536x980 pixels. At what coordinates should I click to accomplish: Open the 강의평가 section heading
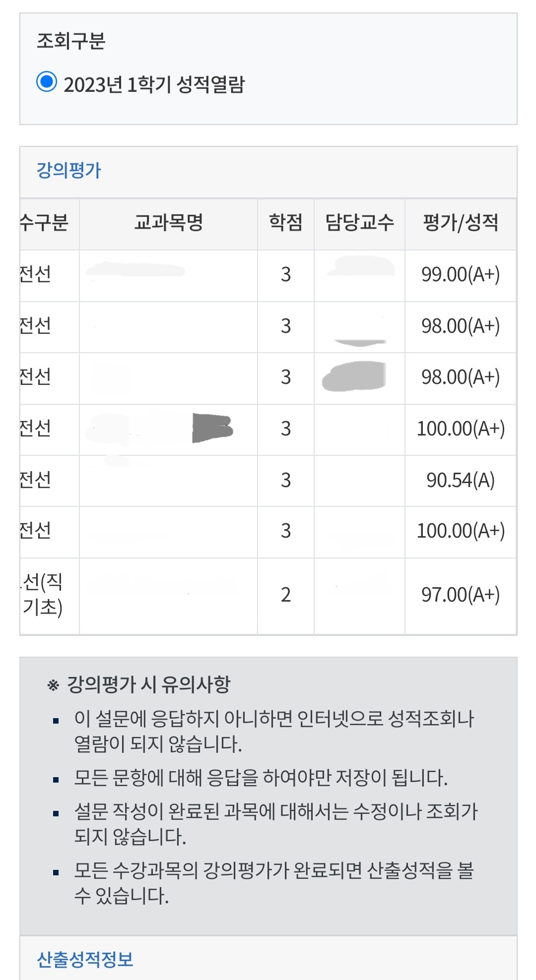click(68, 171)
